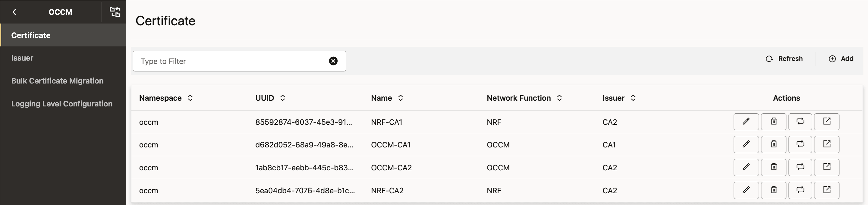The height and width of the screenshot is (205, 868).
Task: Click the sidebar layout switch icon
Action: point(115,12)
